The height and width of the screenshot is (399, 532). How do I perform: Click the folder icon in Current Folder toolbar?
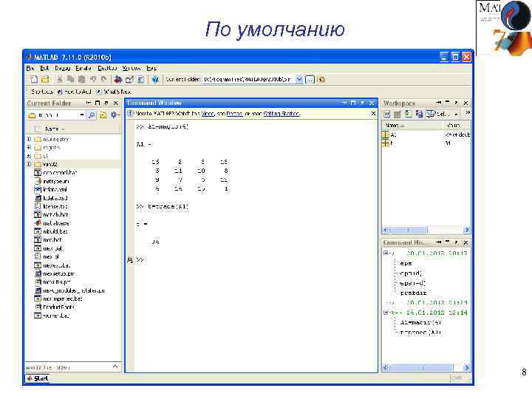click(103, 115)
